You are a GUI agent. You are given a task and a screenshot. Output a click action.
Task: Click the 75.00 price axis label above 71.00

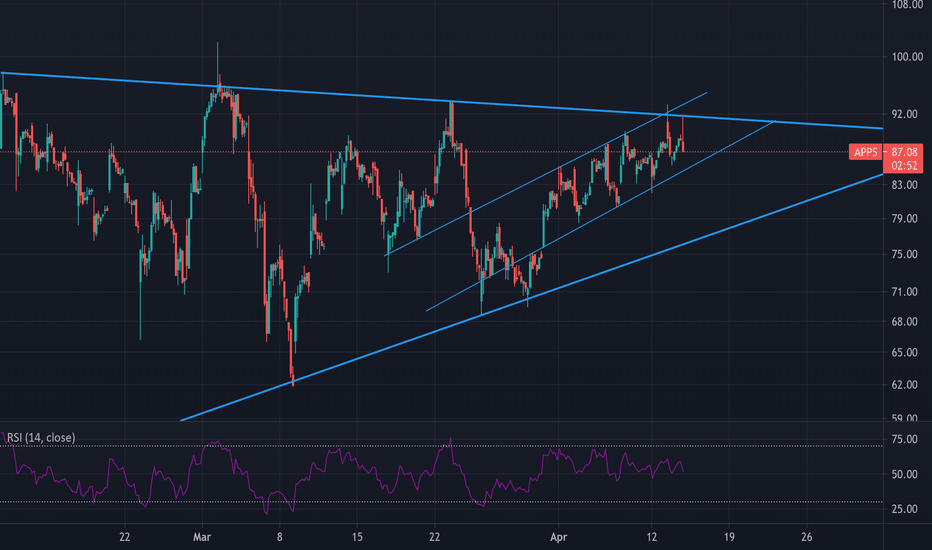(x=907, y=254)
